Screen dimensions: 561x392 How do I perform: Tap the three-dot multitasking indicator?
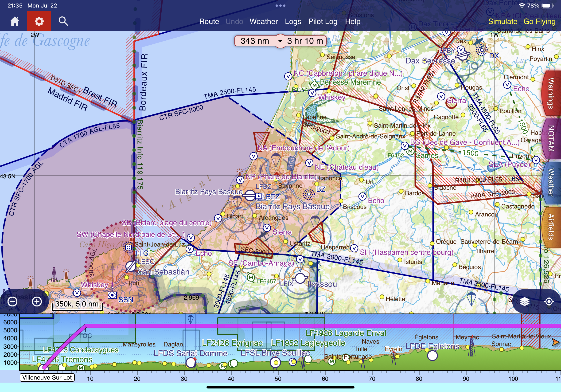[x=280, y=6]
